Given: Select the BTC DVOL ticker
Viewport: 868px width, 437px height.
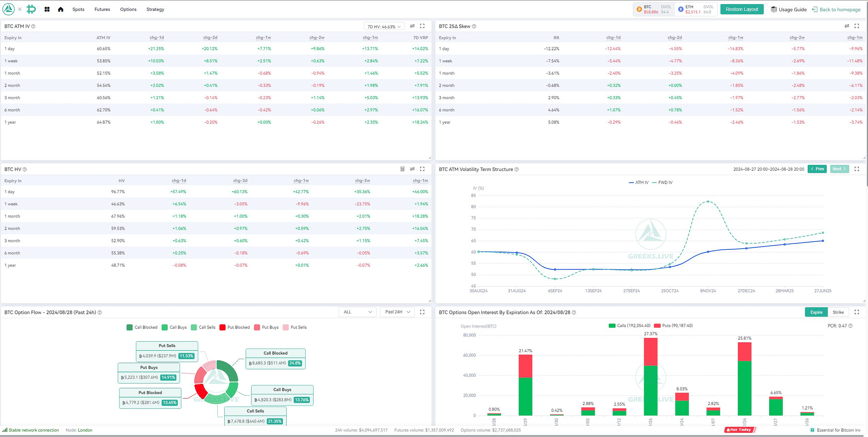Looking at the screenshot, I should coord(654,9).
